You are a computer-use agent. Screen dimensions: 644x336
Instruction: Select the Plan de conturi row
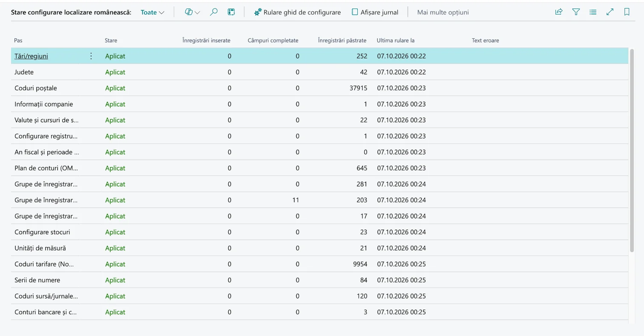[319, 168]
